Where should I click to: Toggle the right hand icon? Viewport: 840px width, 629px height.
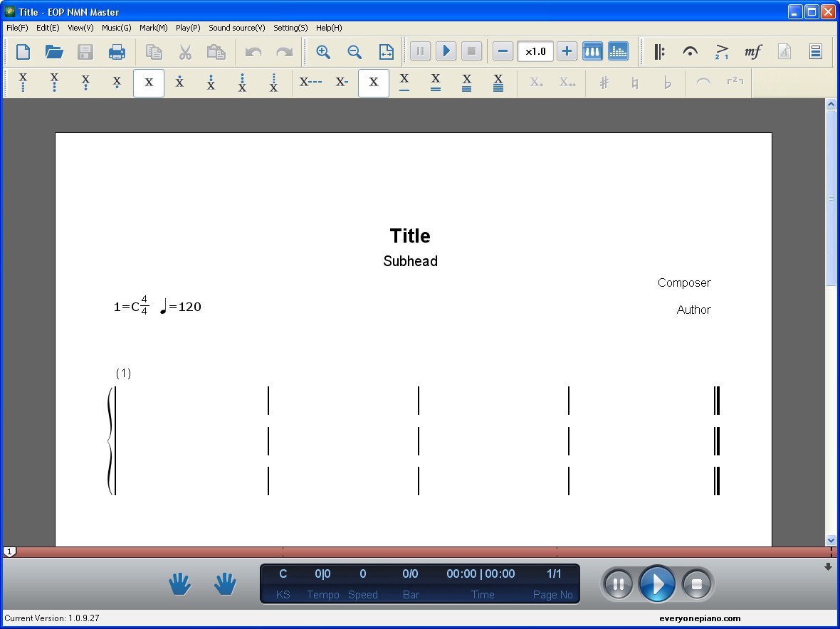click(x=225, y=584)
